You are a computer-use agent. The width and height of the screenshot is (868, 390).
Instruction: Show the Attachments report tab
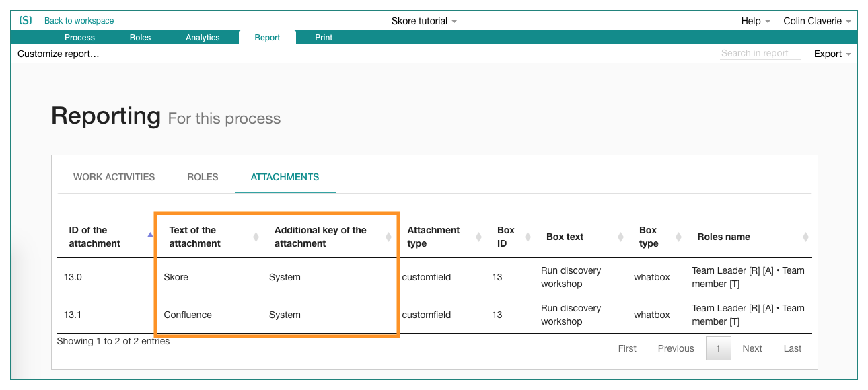coord(285,177)
